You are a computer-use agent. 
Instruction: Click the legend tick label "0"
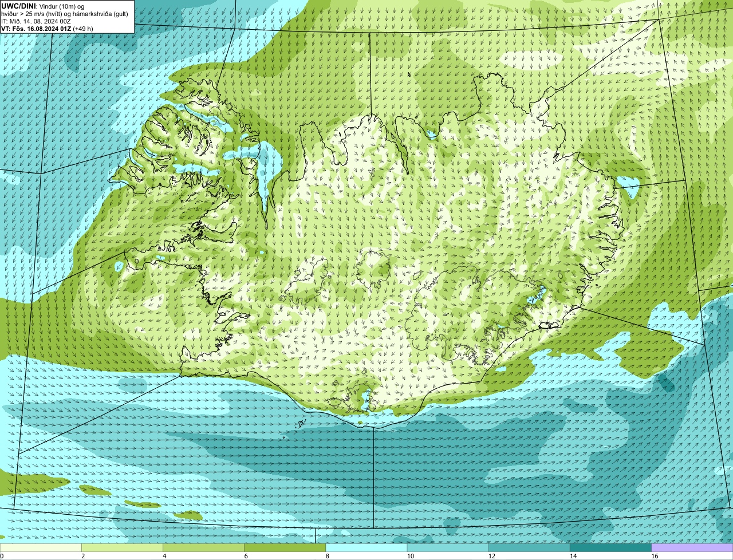[2, 556]
